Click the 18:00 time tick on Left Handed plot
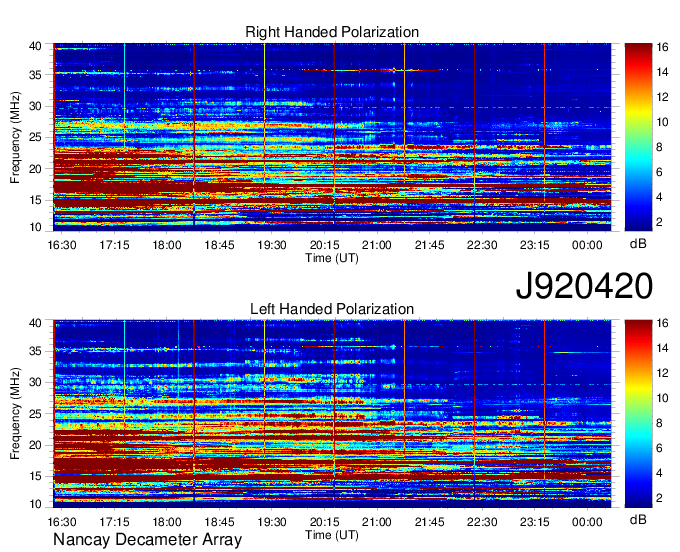Viewport: 680px width, 552px height. [167, 522]
